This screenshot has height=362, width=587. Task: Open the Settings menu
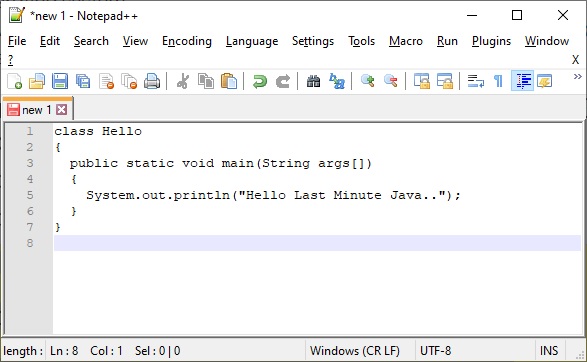point(313,41)
